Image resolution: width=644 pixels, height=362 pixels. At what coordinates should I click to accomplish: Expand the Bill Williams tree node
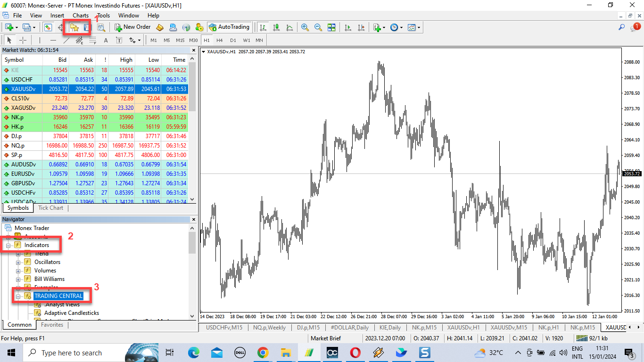tap(18, 279)
